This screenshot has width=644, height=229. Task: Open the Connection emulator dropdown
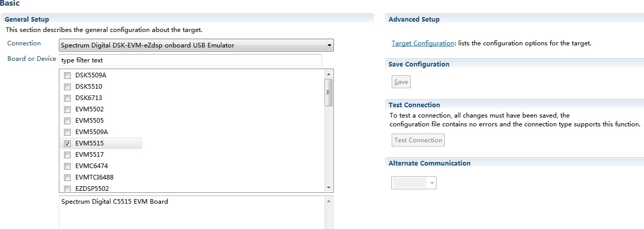click(196, 45)
